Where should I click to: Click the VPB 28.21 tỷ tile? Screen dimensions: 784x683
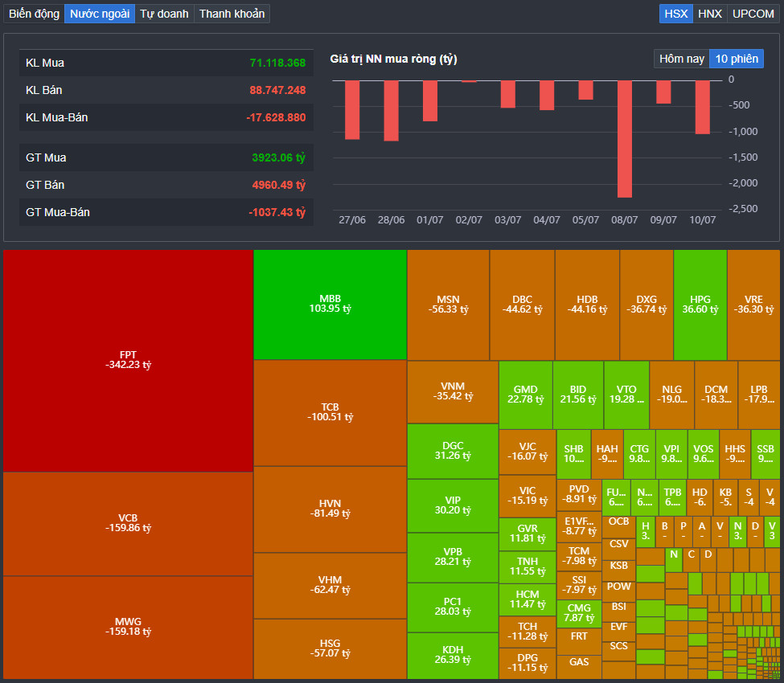[453, 557]
